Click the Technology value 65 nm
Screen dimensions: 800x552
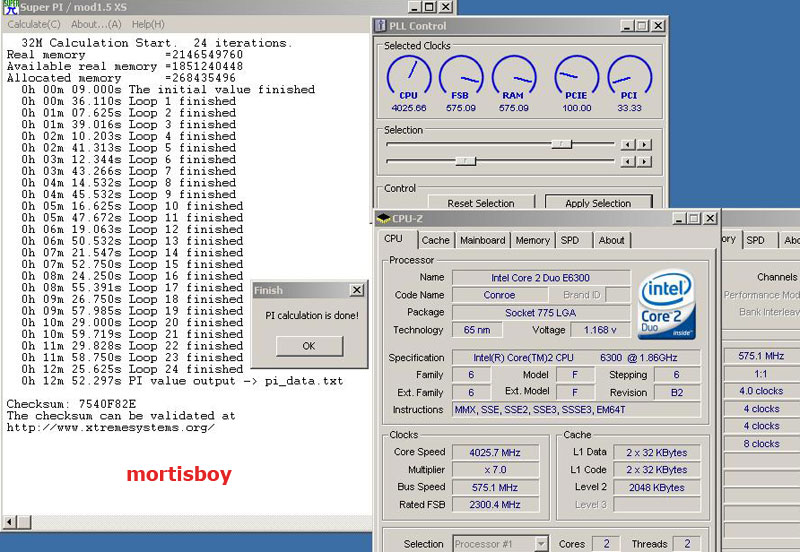tap(477, 330)
